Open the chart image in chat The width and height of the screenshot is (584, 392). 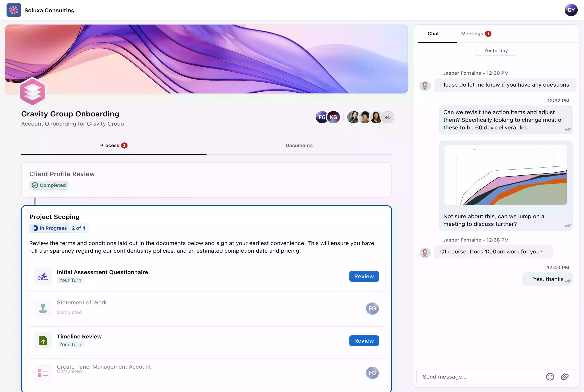pyautogui.click(x=505, y=175)
